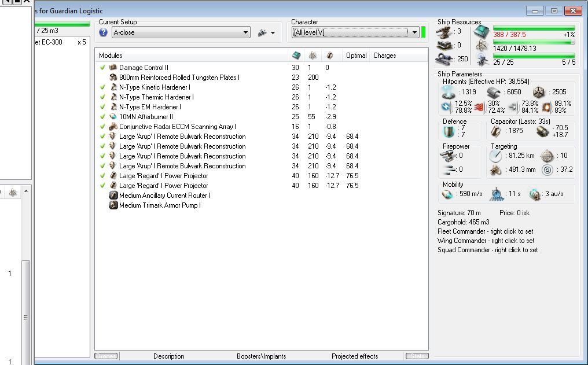Click the shield hitpoints icon showing 1319
The image size is (588, 365).
(448, 92)
